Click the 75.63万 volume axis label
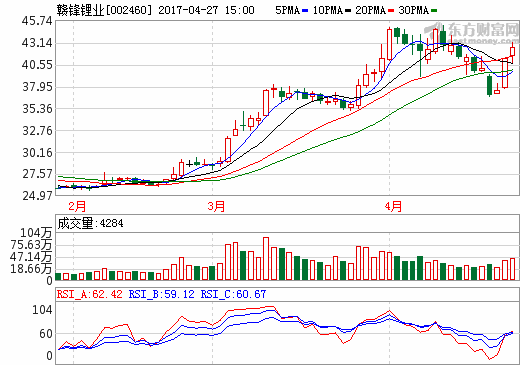The image size is (520, 365). (31, 245)
